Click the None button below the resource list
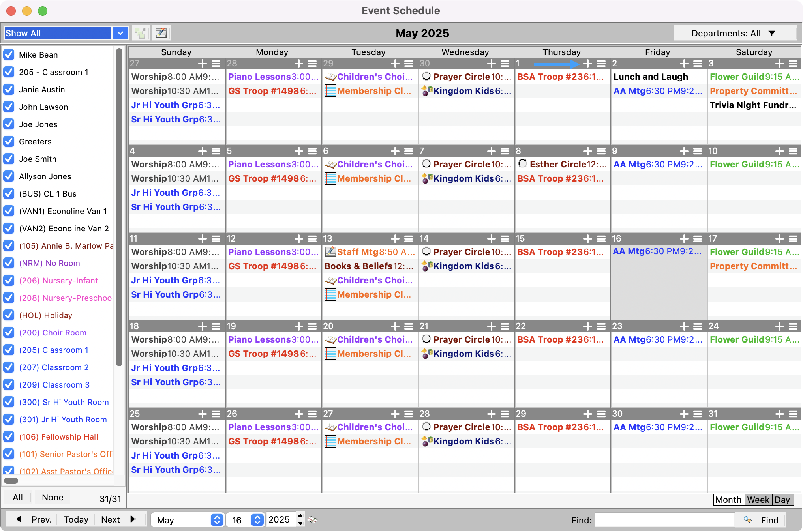 (x=53, y=497)
